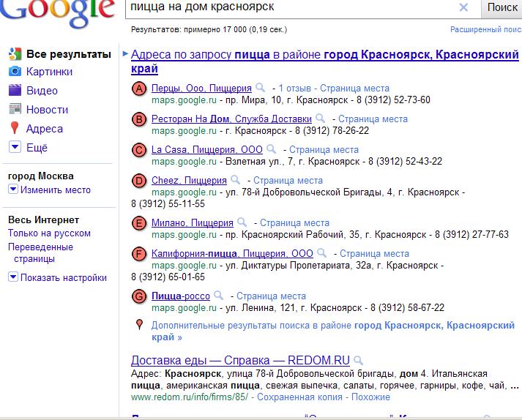This screenshot has width=522, height=420.
Task: Open Cheez, Пиццерия link
Action: coord(189,180)
